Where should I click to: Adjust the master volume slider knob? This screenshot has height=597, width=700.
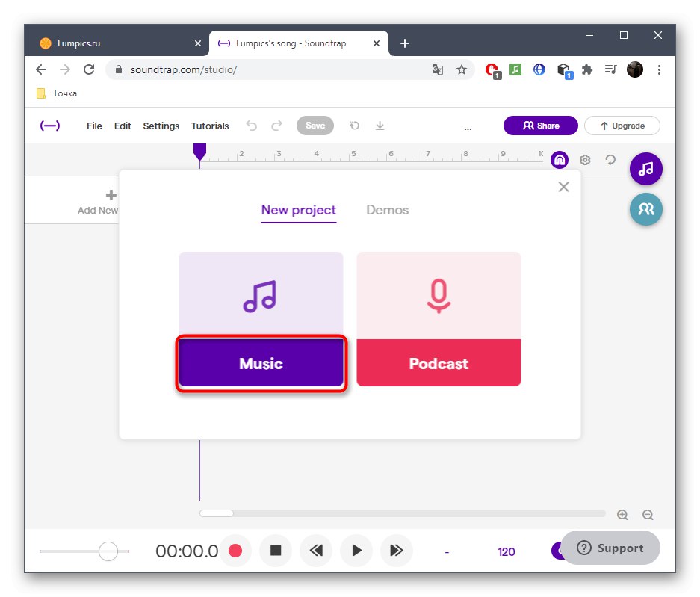(x=108, y=551)
